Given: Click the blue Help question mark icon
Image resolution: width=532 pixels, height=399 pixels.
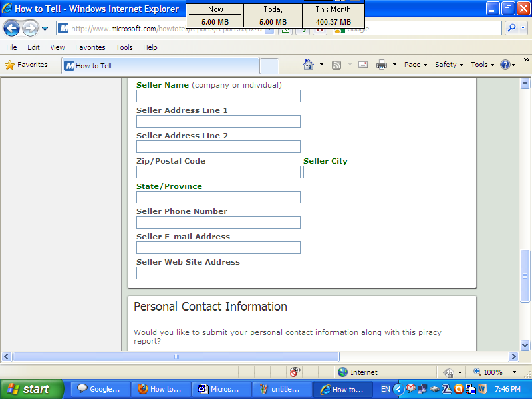Looking at the screenshot, I should pos(505,65).
